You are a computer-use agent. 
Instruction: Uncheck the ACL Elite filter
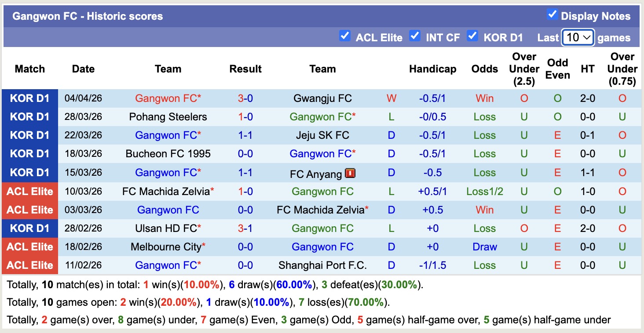click(x=345, y=36)
